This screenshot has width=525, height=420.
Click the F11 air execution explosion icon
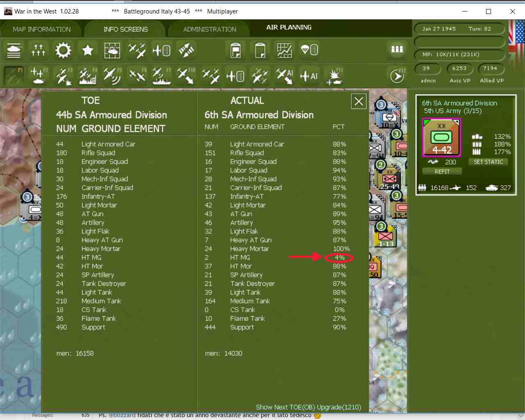(334, 75)
